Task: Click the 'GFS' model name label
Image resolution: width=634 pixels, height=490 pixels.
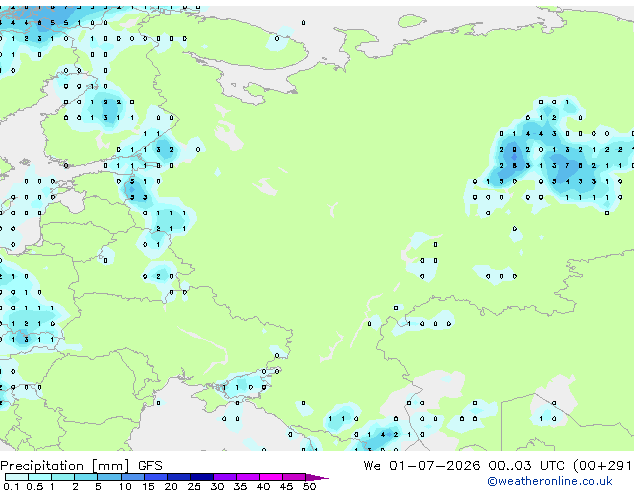Action: click(150, 466)
